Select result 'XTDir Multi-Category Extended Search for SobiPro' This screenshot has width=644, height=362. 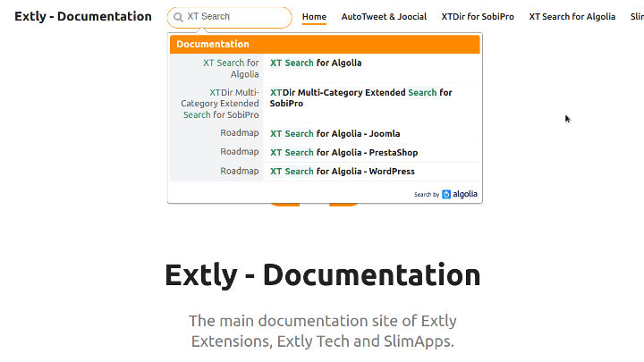coord(360,98)
